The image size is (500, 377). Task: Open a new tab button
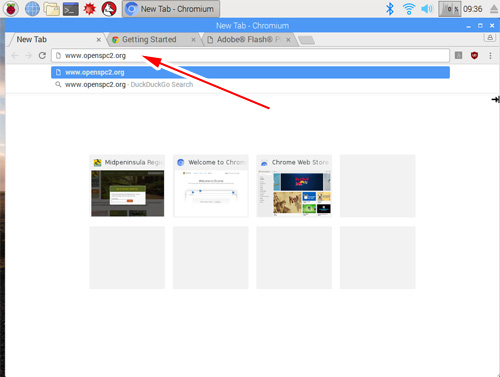click(x=306, y=40)
